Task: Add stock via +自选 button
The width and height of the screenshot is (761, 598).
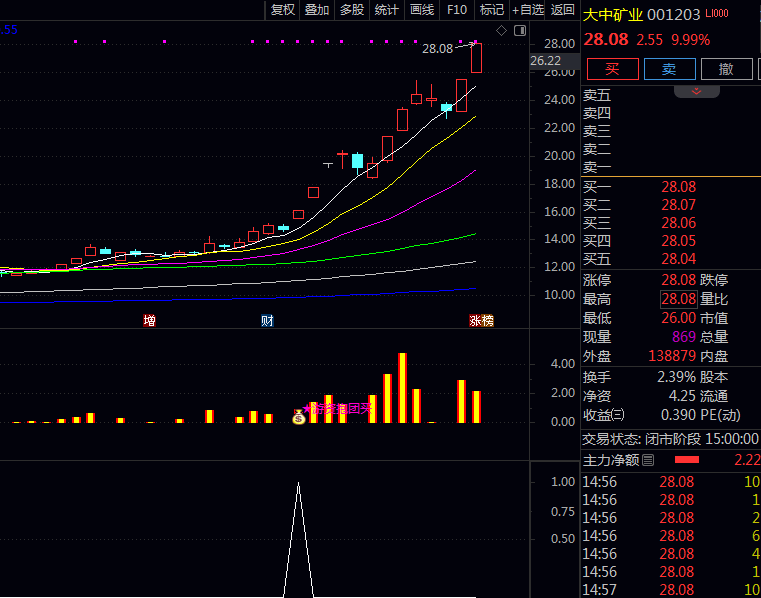Action: (528, 10)
